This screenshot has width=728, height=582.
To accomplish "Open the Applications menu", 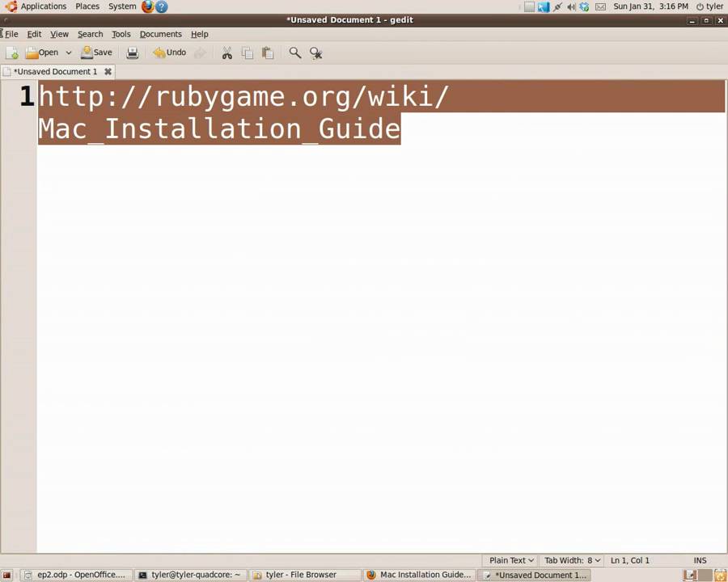I will [36, 6].
